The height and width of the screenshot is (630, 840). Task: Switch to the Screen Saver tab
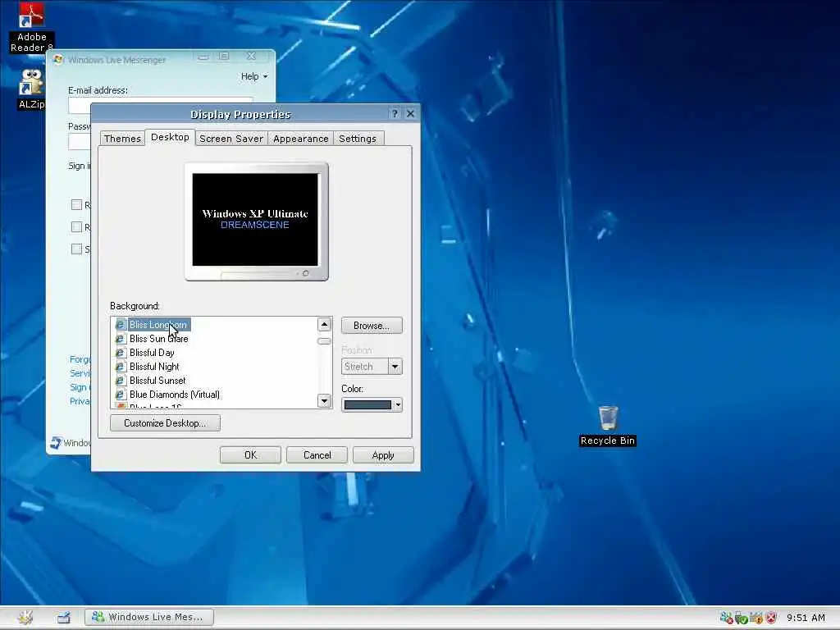tap(231, 138)
